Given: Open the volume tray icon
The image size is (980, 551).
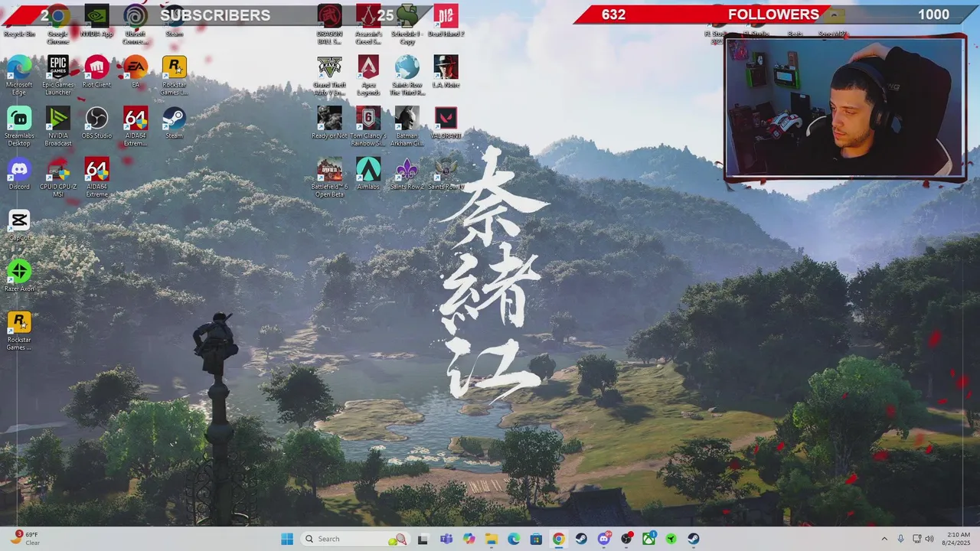Looking at the screenshot, I should point(929,539).
